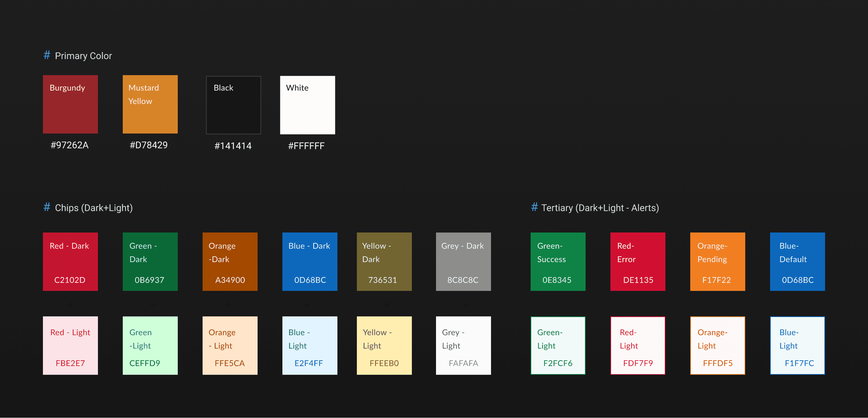Click the Red-Error alert swatch
The image size is (868, 418).
pos(638,261)
